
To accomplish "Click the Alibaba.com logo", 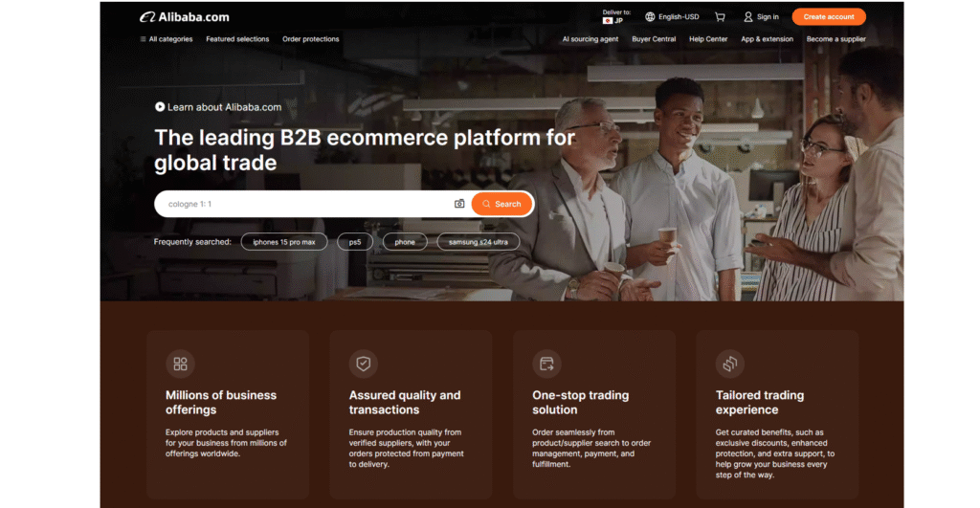I will click(x=184, y=16).
